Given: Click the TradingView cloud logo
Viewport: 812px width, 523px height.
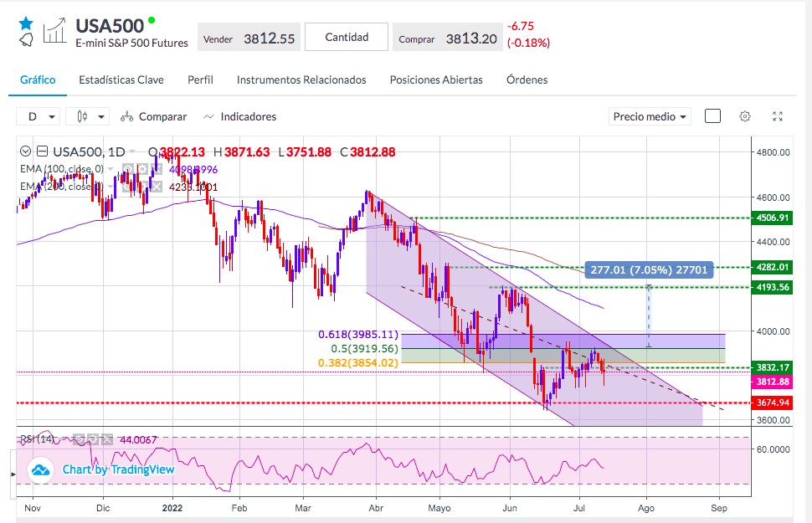Looking at the screenshot, I should click(x=40, y=469).
